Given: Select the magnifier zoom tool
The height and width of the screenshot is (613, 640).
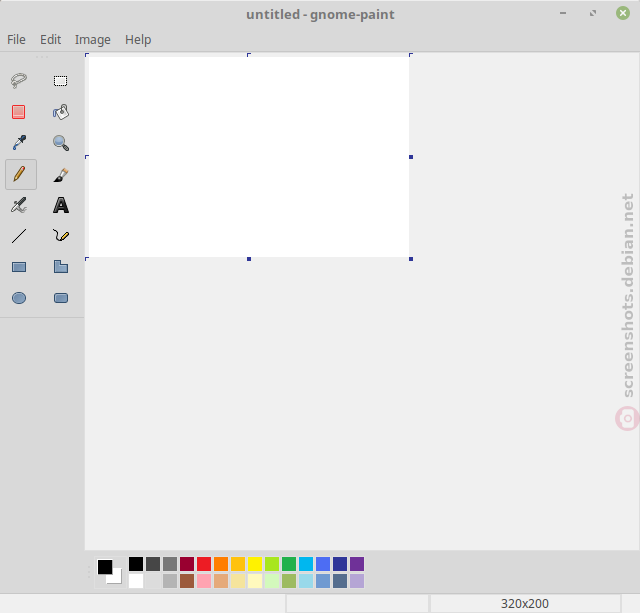Looking at the screenshot, I should click(x=61, y=143).
